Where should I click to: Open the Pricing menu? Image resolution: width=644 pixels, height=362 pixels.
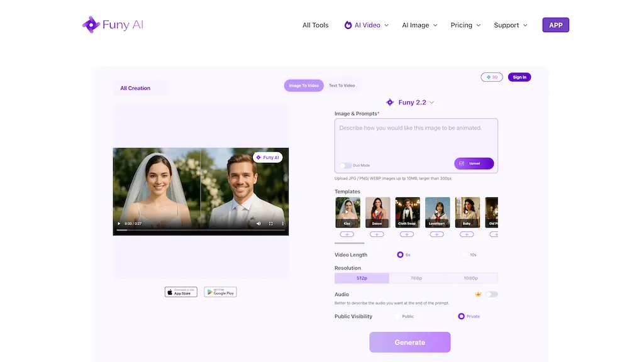(465, 25)
